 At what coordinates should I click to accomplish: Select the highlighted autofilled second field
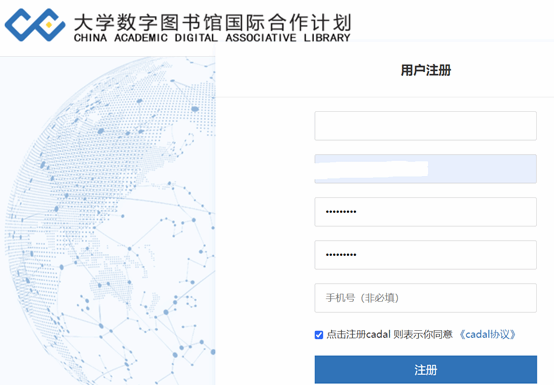click(x=426, y=169)
